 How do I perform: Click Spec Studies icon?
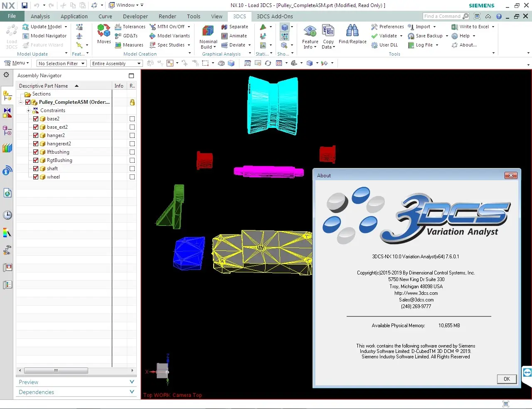click(x=153, y=45)
